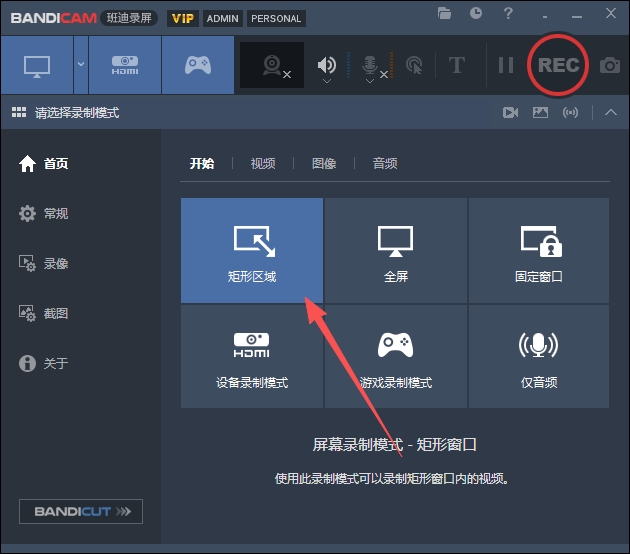The width and height of the screenshot is (630, 554).
Task: Open the images list picture icon
Action: pos(540,112)
